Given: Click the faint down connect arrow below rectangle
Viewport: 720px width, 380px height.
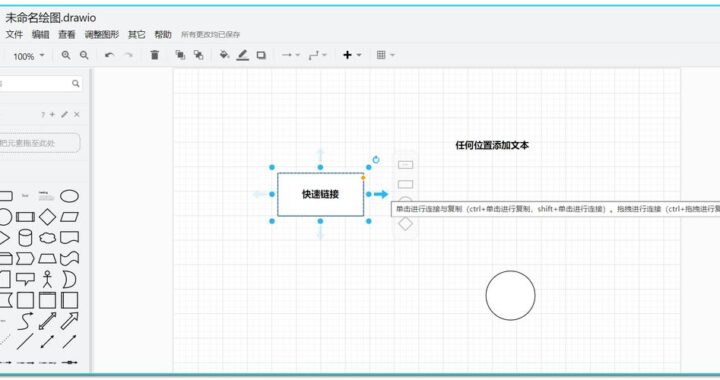Looking at the screenshot, I should click(x=321, y=234).
